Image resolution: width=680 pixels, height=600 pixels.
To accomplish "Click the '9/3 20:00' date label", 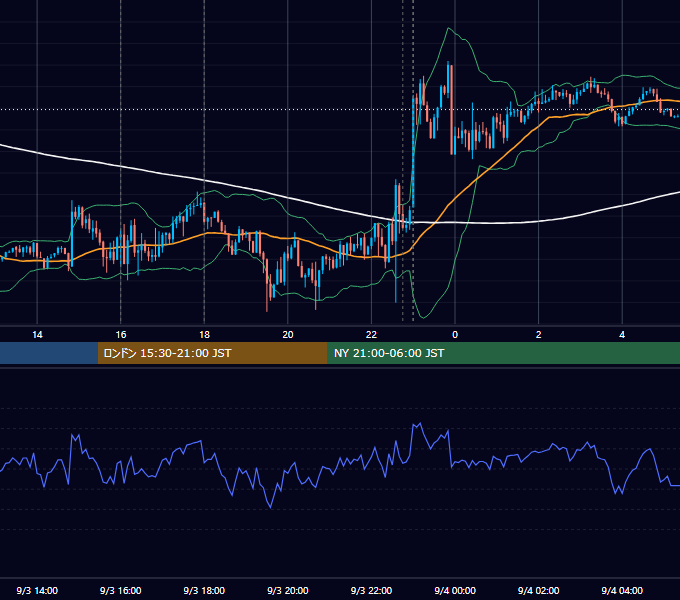I will [x=288, y=591].
